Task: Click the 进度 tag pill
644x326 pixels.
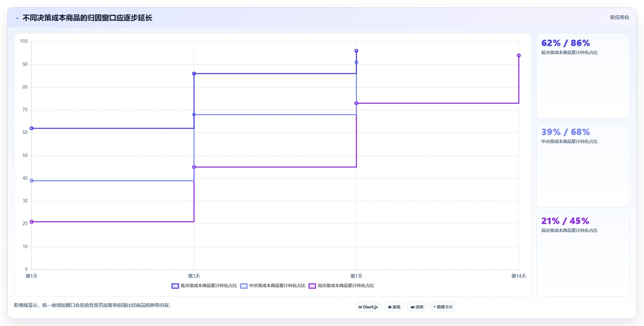Action: pos(417,307)
